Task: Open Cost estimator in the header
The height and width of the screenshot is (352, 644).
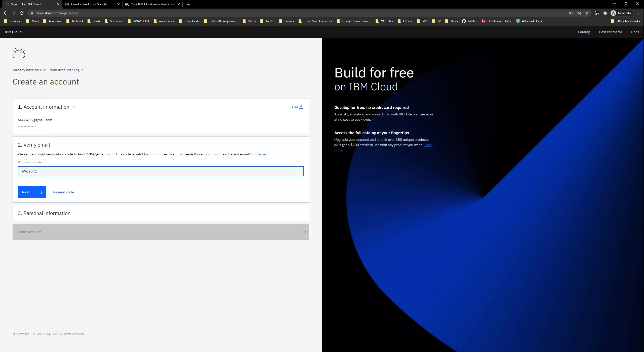Action: coord(610,32)
